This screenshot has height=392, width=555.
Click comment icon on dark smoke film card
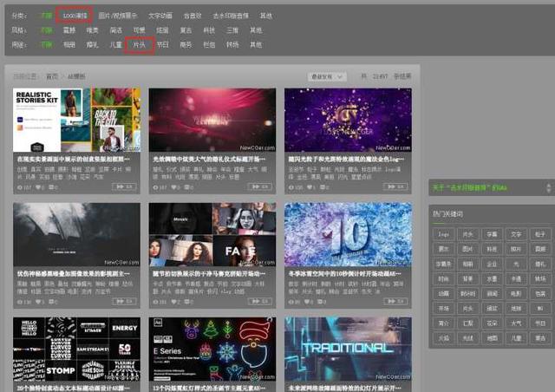pyautogui.click(x=51, y=302)
